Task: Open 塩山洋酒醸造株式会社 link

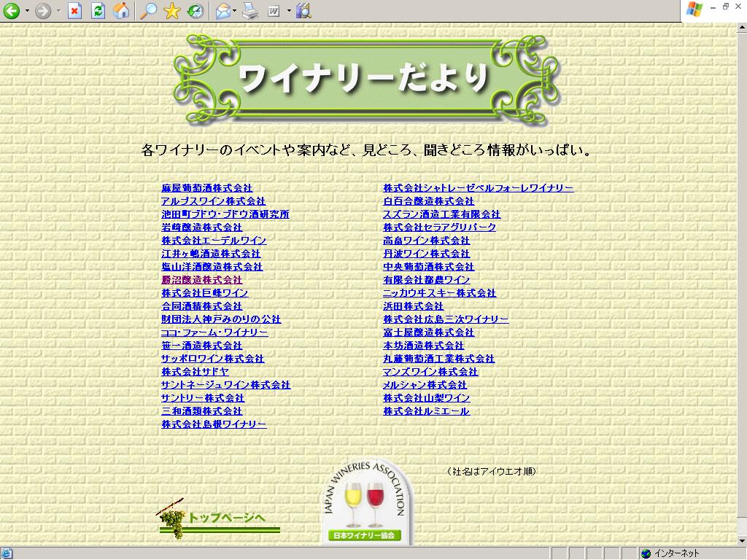Action: 212,267
